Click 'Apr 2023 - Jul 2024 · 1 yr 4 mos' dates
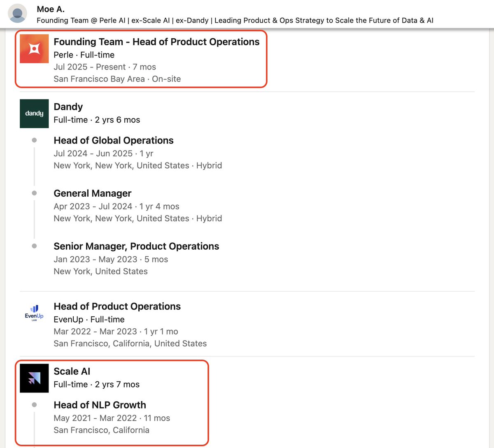The image size is (494, 448). (117, 207)
